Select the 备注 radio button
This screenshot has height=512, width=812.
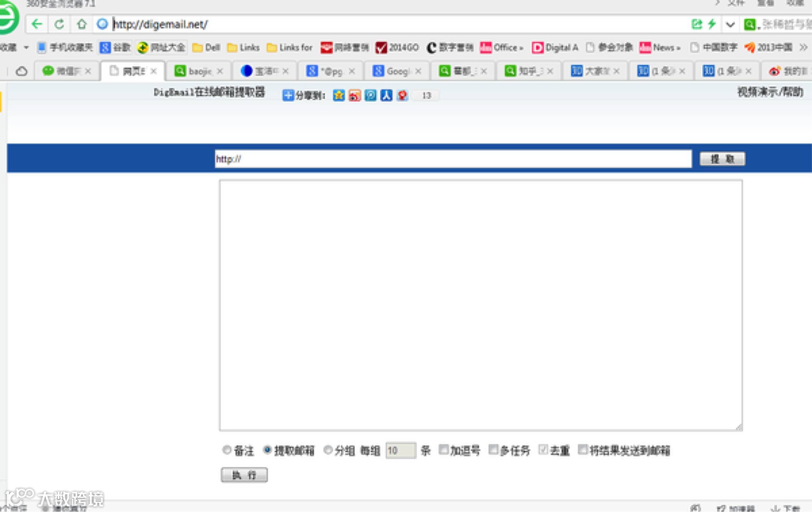tap(227, 450)
